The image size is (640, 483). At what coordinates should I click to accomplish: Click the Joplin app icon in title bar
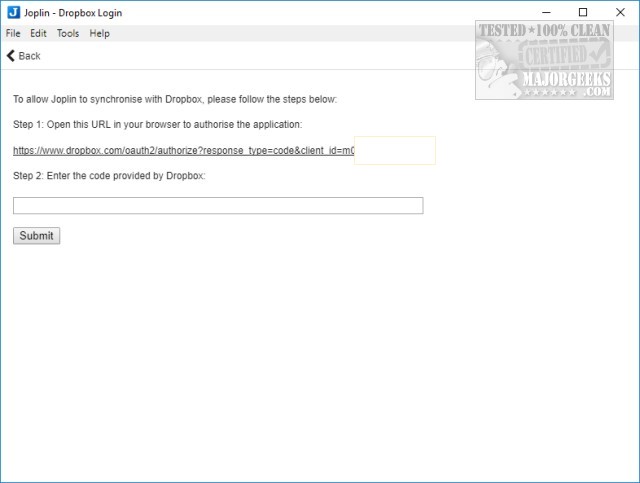[13, 13]
